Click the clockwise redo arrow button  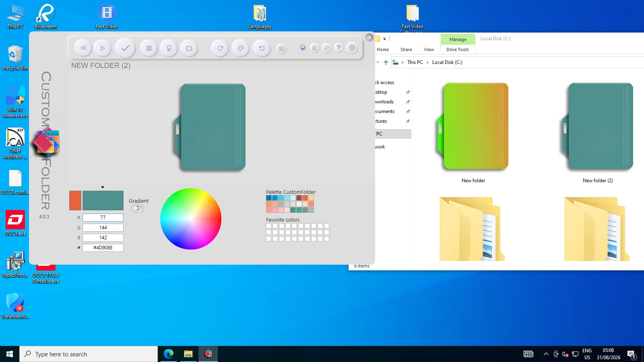tap(220, 48)
